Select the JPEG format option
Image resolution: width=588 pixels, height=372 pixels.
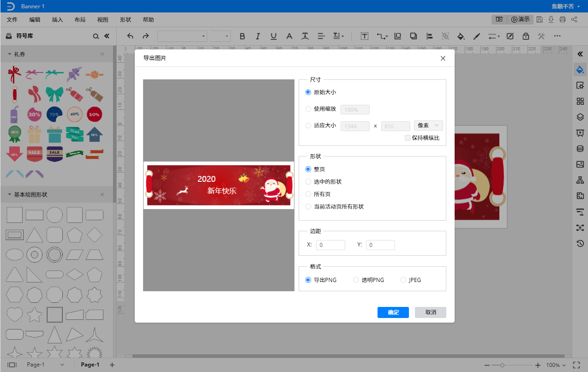click(x=403, y=280)
